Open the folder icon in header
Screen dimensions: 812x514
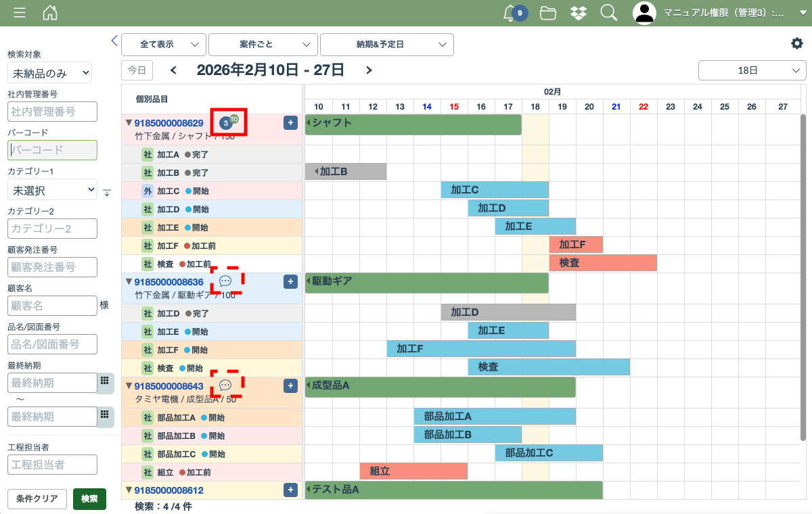(x=548, y=13)
